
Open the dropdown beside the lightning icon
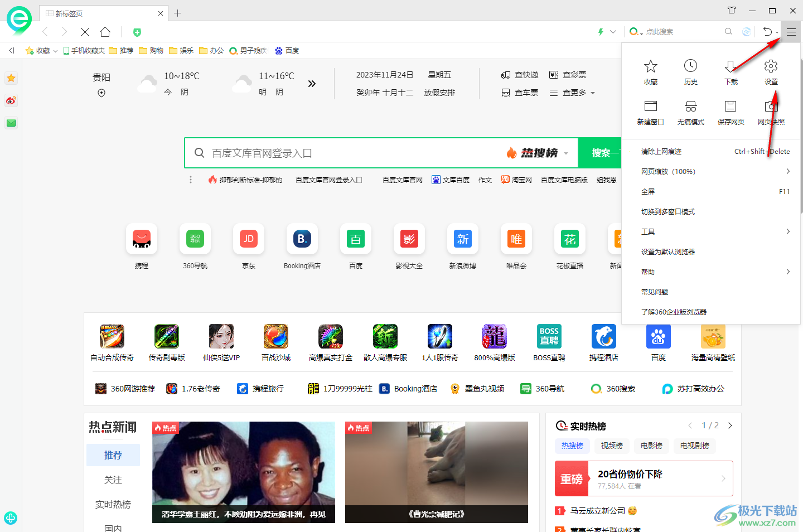(x=613, y=32)
